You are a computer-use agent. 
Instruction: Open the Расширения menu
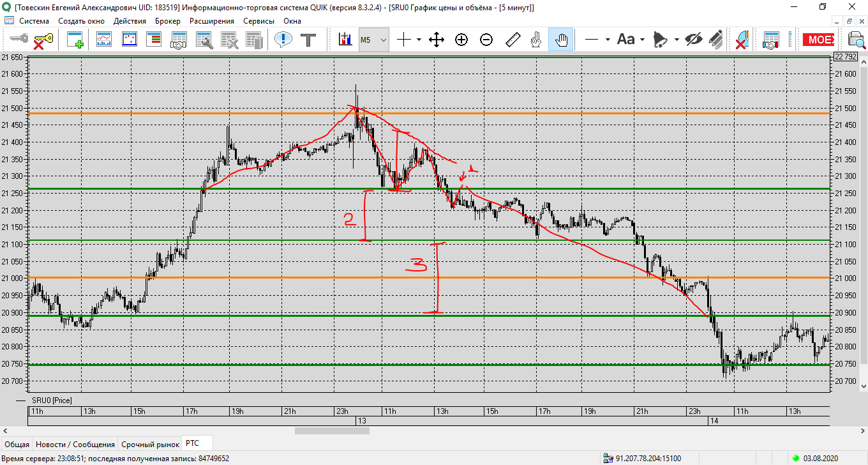(x=212, y=20)
